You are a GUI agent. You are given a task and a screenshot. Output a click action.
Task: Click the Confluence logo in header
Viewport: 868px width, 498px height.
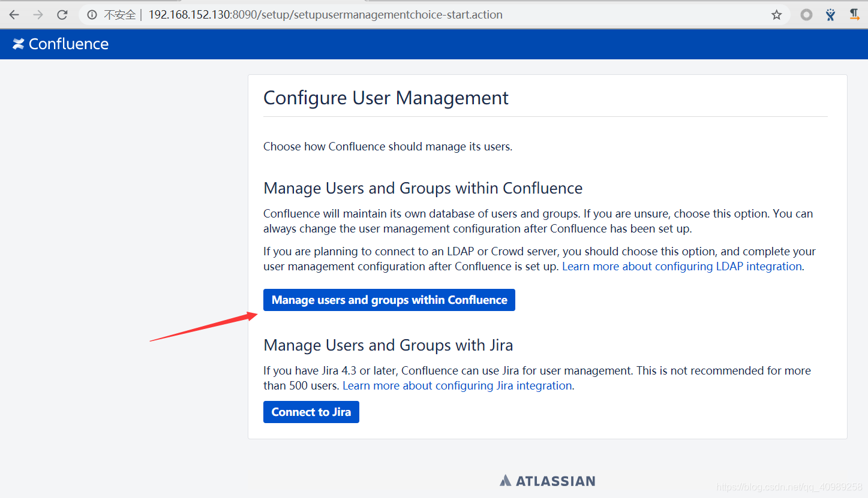(x=61, y=44)
